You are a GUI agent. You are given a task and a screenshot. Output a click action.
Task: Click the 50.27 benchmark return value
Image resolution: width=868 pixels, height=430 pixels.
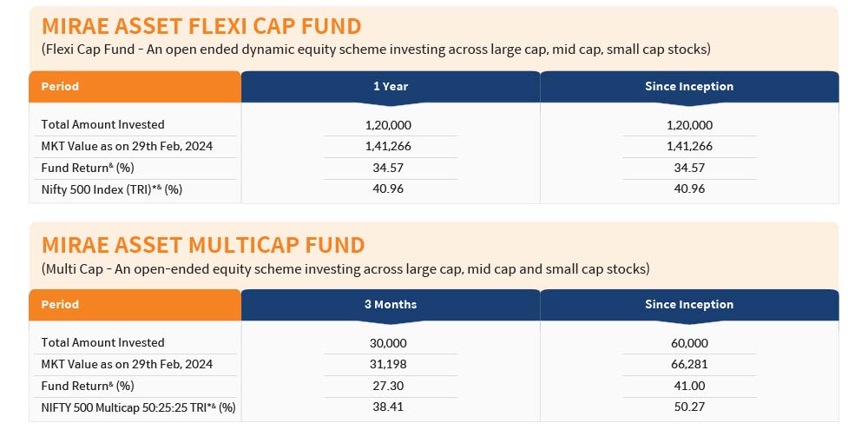[x=689, y=407]
